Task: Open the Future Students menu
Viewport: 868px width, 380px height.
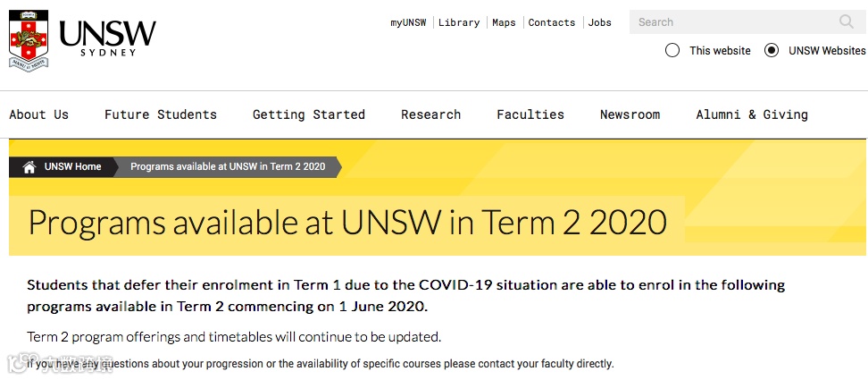Action: click(x=161, y=114)
